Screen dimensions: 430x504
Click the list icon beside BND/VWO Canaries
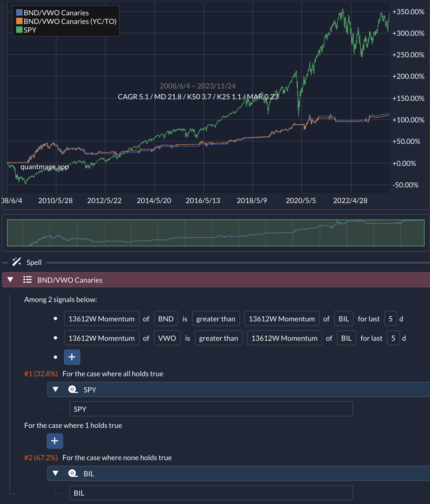click(27, 280)
